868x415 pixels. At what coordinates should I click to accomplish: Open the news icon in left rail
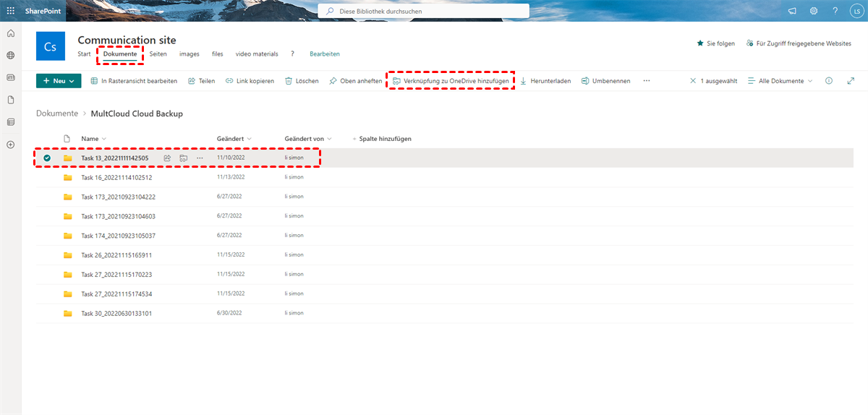coord(10,77)
